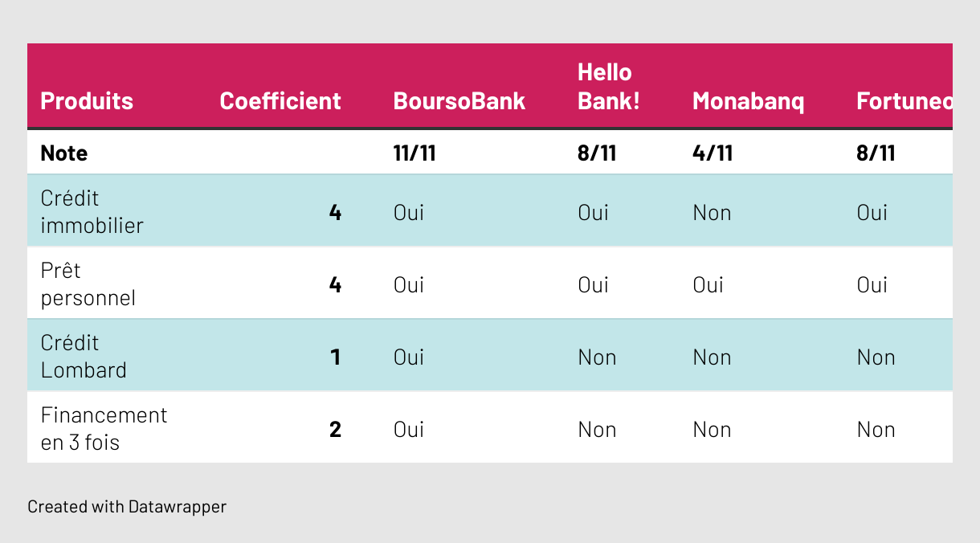Open the Created with Datawrapper link
Screen dimensions: 980x543
tap(127, 507)
